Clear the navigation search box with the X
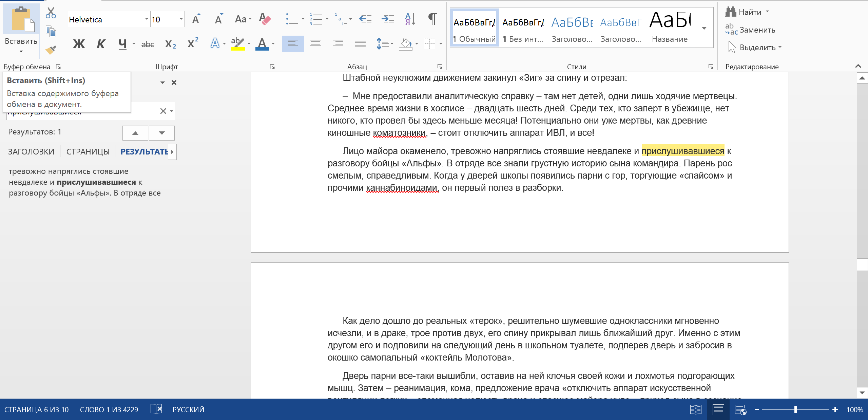Image resolution: width=868 pixels, height=420 pixels. coord(163,111)
